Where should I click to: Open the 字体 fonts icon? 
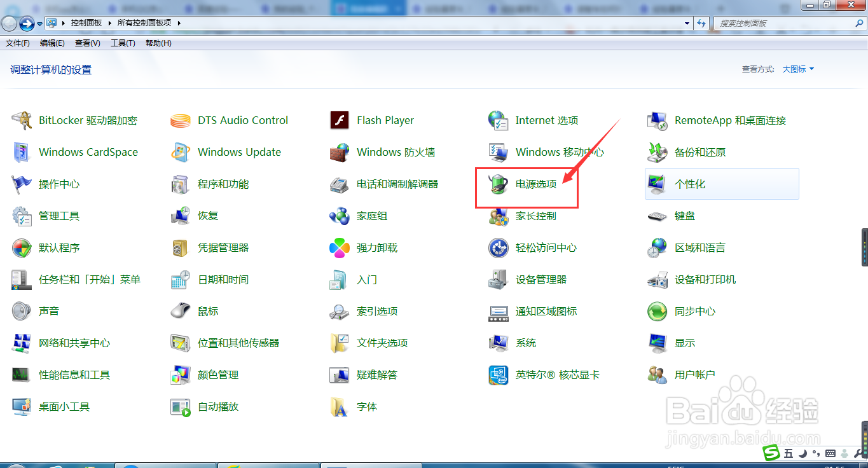coord(340,406)
